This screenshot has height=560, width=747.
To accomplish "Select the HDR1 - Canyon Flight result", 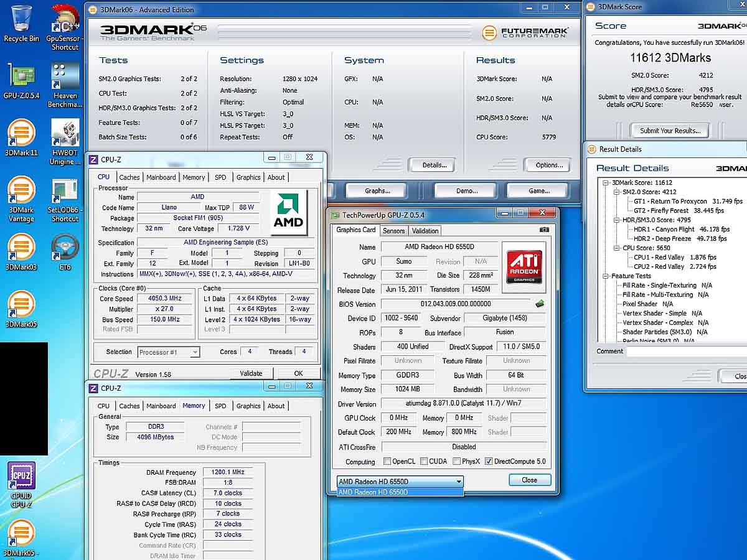I will point(682,230).
